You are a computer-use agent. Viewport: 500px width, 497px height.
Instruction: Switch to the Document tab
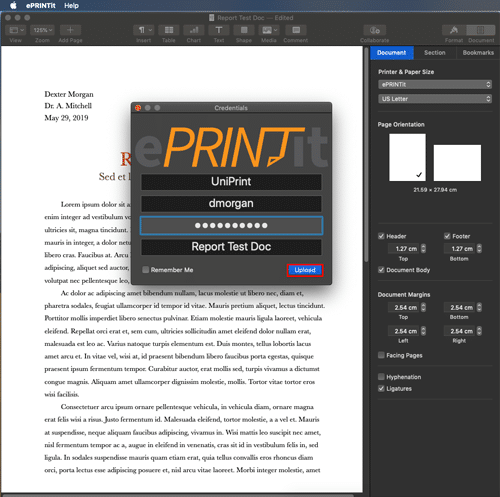click(x=392, y=53)
